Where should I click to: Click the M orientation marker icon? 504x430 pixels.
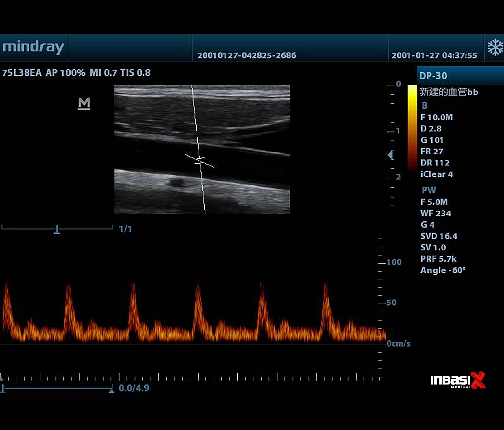84,103
